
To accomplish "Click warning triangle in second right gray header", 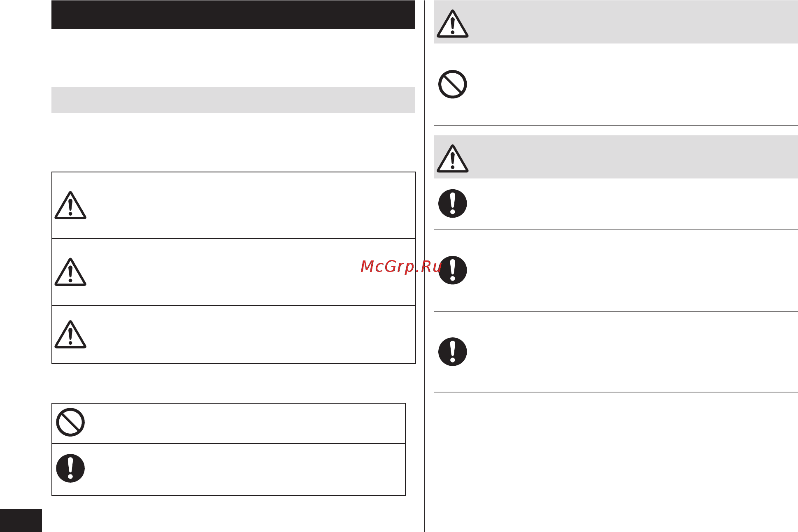I will coord(452,158).
